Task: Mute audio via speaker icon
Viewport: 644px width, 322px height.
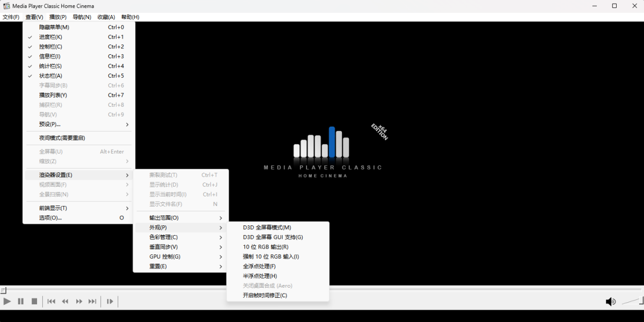Action: click(x=611, y=302)
